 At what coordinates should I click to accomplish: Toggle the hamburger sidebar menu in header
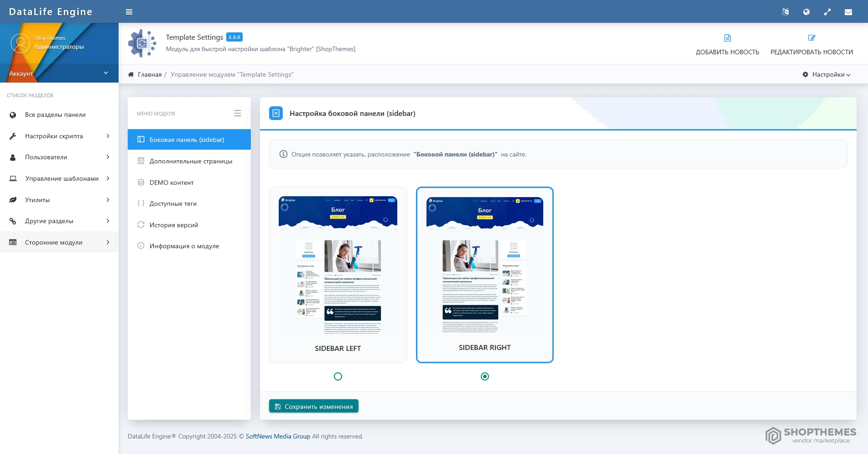point(129,12)
